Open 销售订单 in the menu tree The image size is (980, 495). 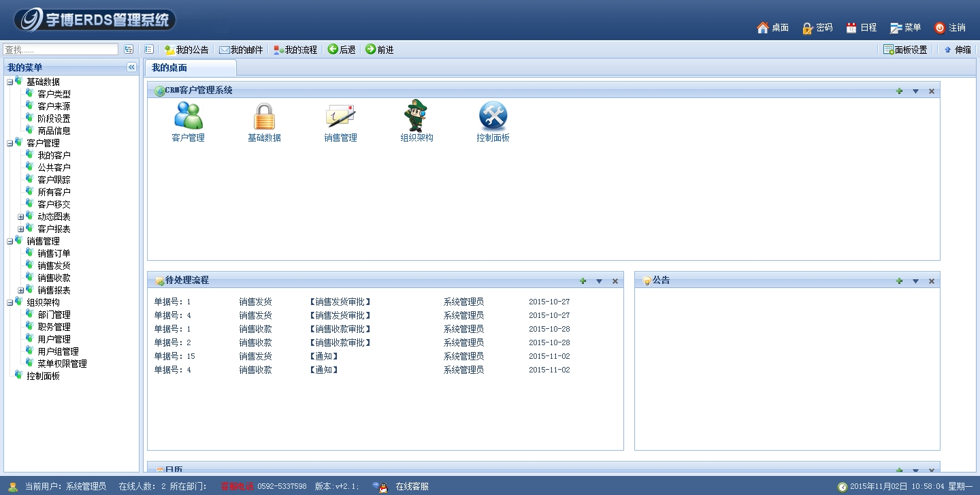pyautogui.click(x=54, y=254)
